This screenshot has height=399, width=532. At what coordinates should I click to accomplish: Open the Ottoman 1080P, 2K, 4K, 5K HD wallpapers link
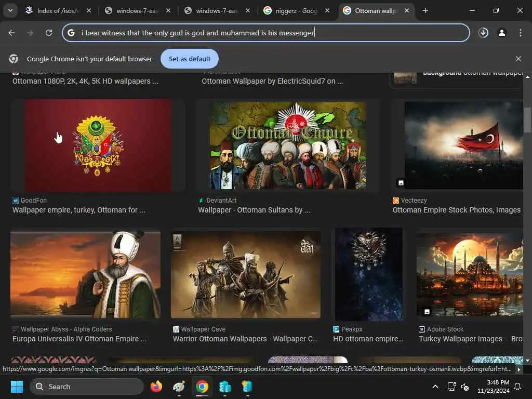(x=85, y=81)
